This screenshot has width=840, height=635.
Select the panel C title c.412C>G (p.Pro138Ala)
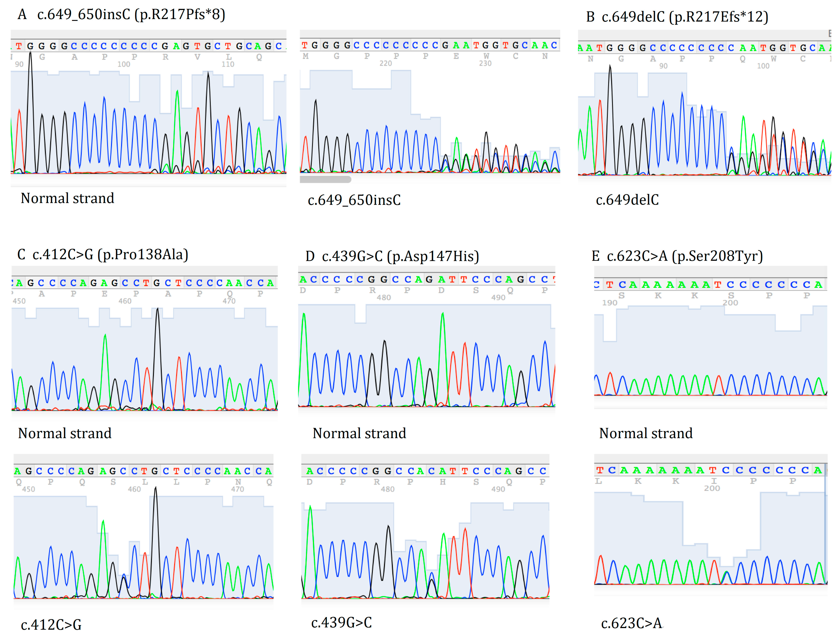111,254
